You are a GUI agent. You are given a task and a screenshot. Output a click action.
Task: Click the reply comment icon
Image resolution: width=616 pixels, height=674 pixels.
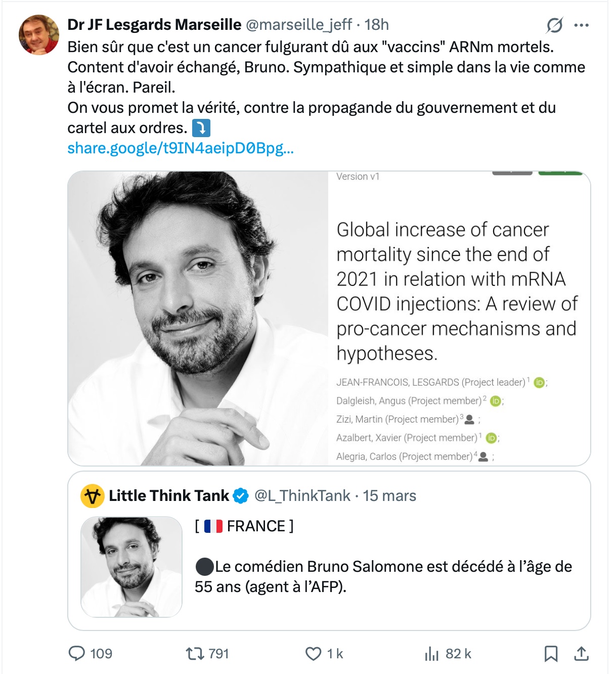click(x=77, y=653)
